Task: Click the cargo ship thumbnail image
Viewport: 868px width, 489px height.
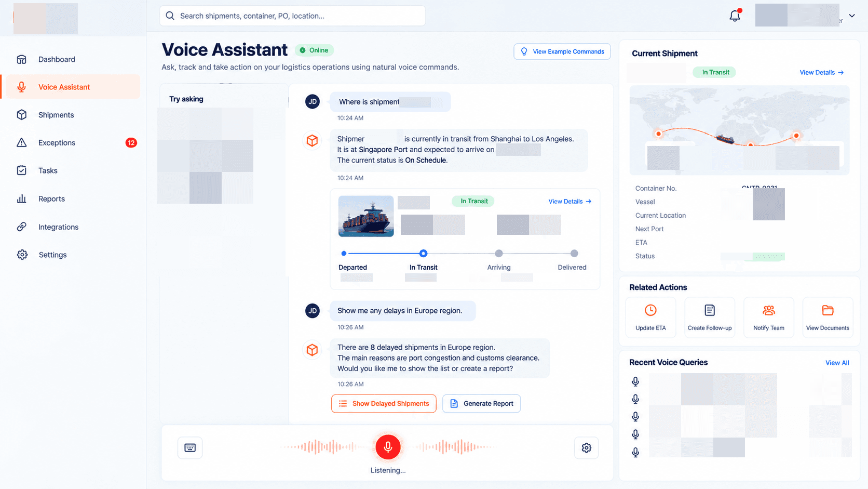Action: 366,216
